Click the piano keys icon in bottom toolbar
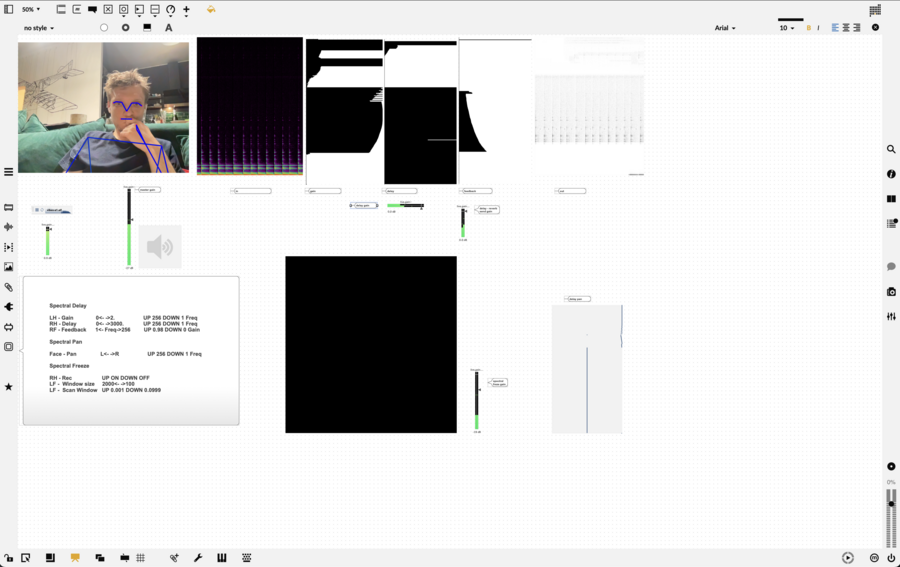This screenshot has width=900, height=567. coord(222,558)
